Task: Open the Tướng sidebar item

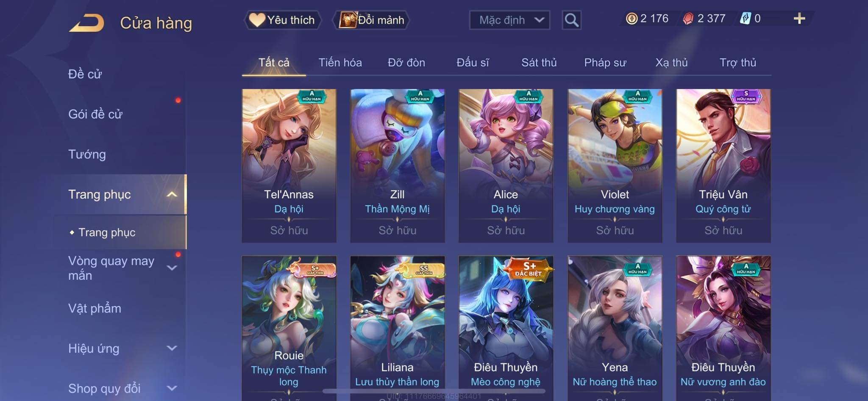Action: pyautogui.click(x=87, y=154)
